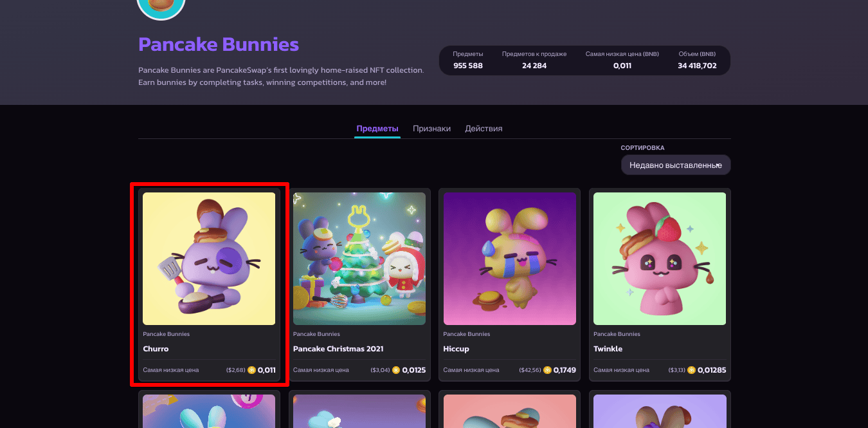
Task: Click the ($3,13) dollar value
Action: (677, 370)
